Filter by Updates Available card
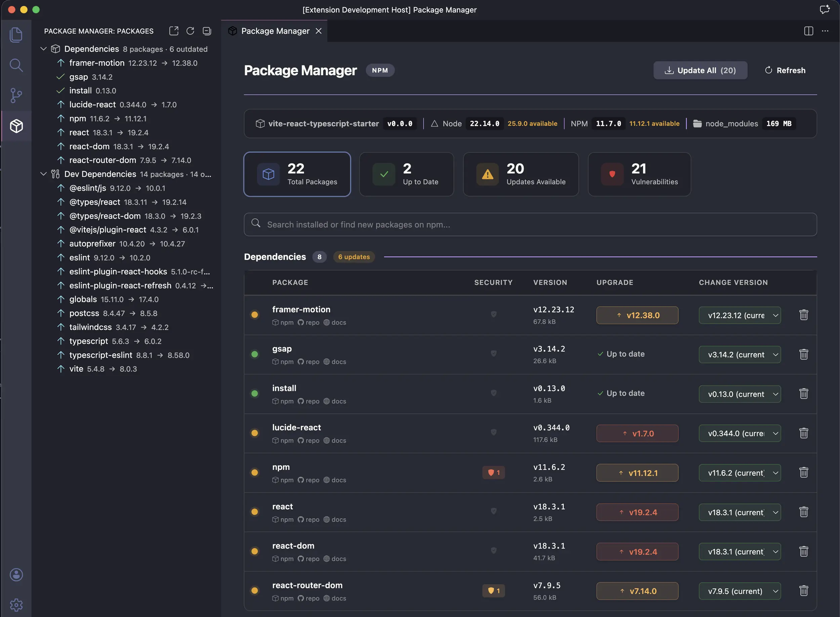 click(521, 174)
